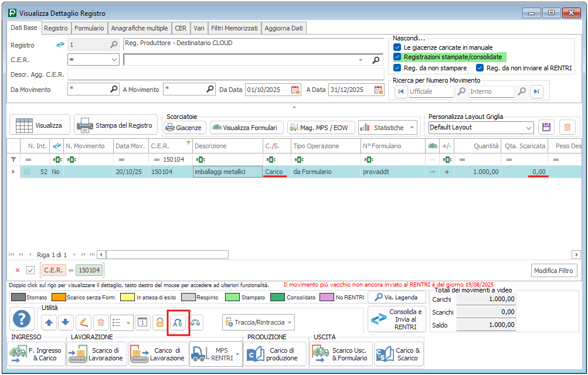The height and width of the screenshot is (375, 588).
Task: Click the Da Movimento input field
Action: click(x=88, y=90)
